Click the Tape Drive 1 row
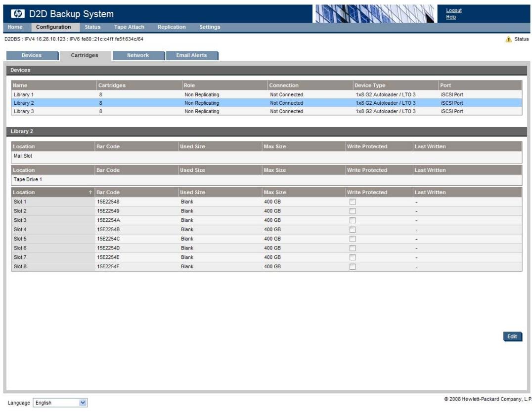The width and height of the screenshot is (532, 412). click(266, 180)
